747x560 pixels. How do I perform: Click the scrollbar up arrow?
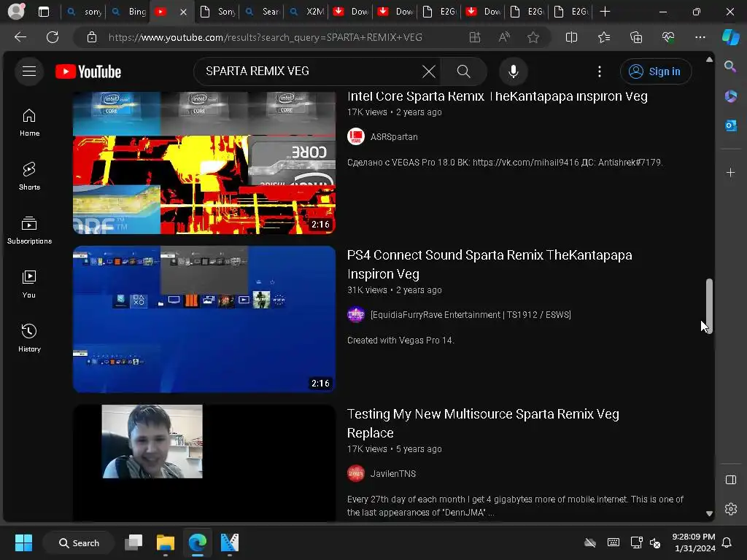(x=709, y=60)
